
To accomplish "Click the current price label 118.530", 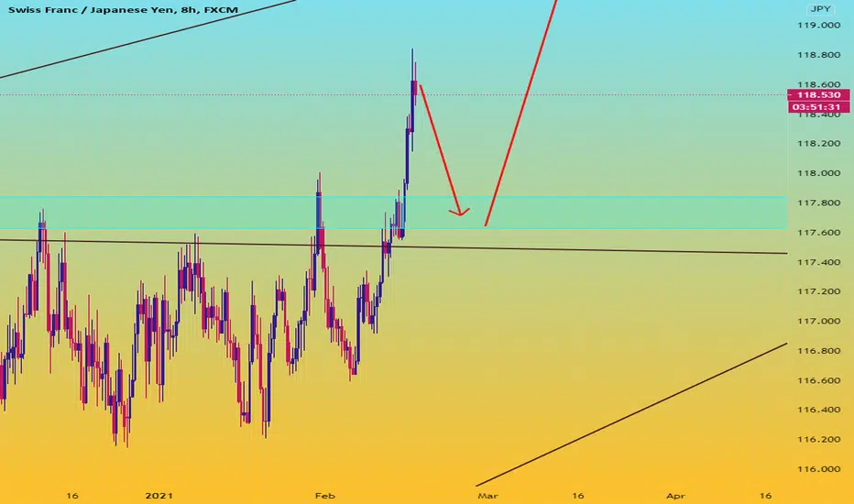I will tap(818, 94).
